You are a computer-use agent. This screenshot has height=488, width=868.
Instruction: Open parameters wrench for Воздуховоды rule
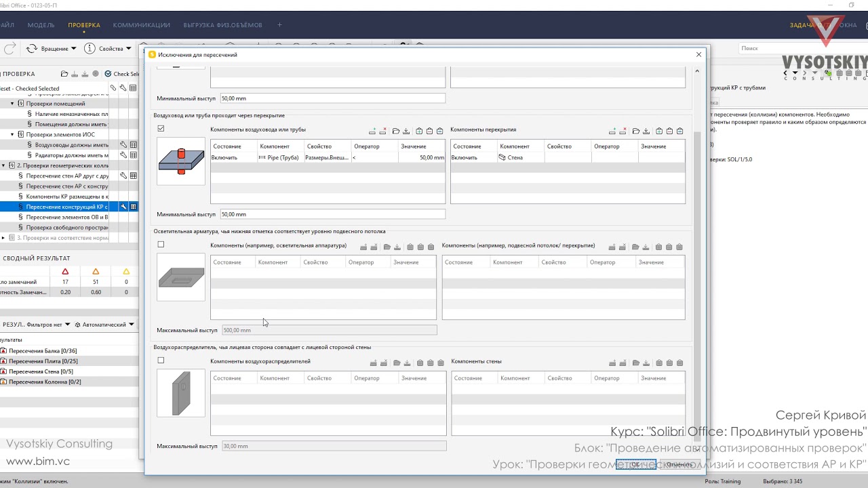pos(123,145)
